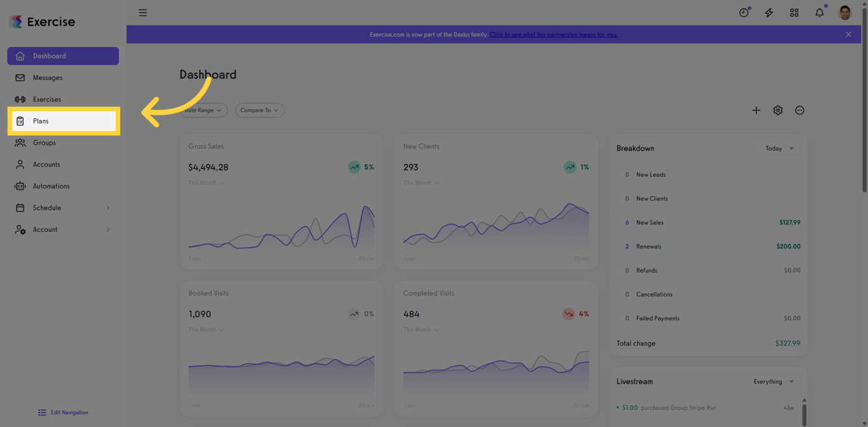Image resolution: width=868 pixels, height=427 pixels.
Task: Change Breakdown period from Today
Action: pyautogui.click(x=780, y=148)
